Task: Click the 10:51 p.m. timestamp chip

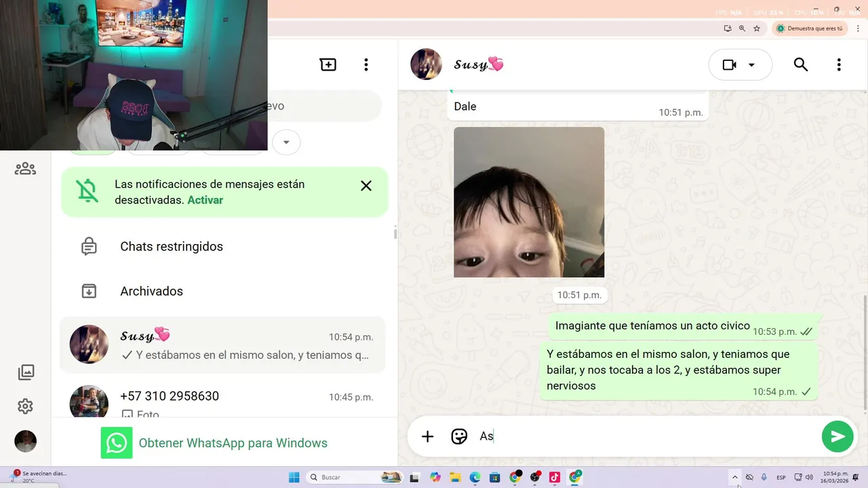Action: 579,295
